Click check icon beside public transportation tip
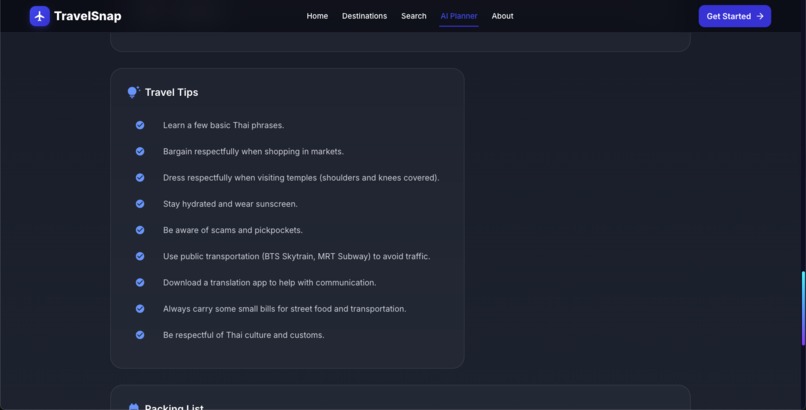Viewport: 806px width, 410px height. tap(140, 256)
